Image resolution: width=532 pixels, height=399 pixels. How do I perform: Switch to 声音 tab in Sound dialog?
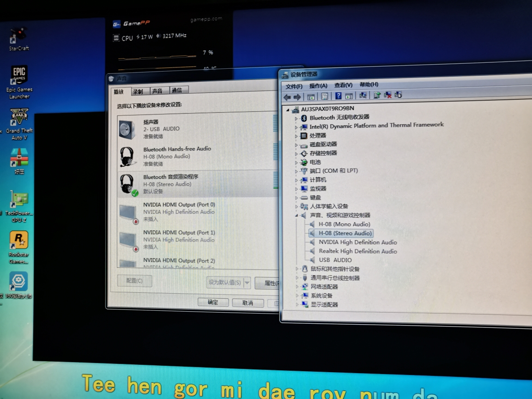coord(159,91)
